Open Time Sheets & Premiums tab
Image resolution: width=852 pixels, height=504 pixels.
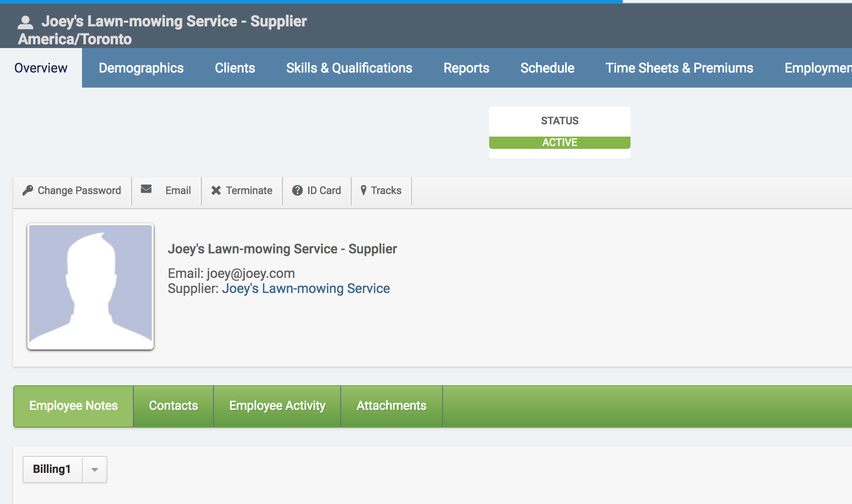679,68
